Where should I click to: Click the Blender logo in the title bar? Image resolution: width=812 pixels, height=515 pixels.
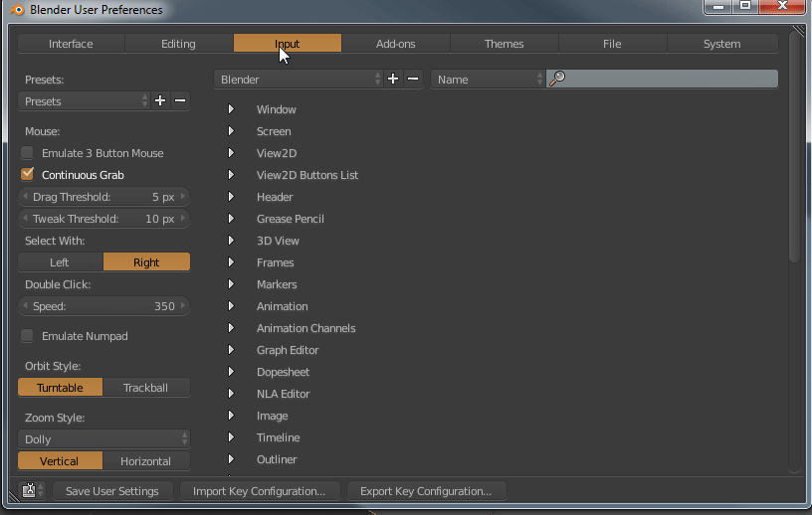18,10
